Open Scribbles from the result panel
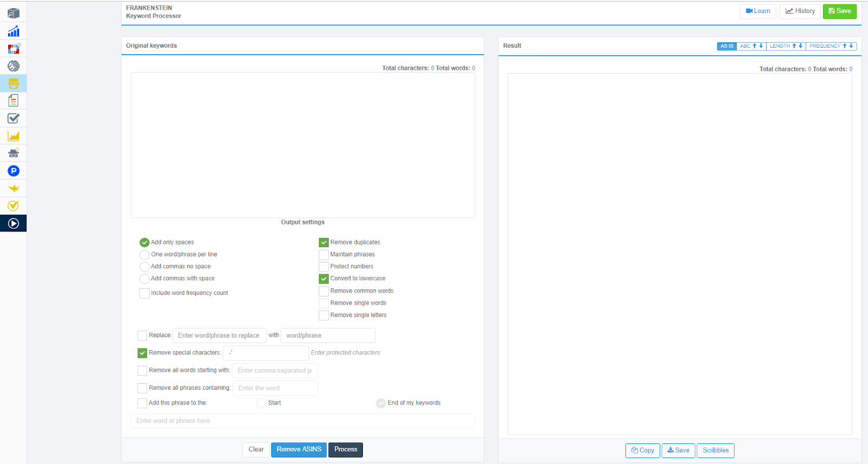The height and width of the screenshot is (464, 868). click(x=716, y=450)
